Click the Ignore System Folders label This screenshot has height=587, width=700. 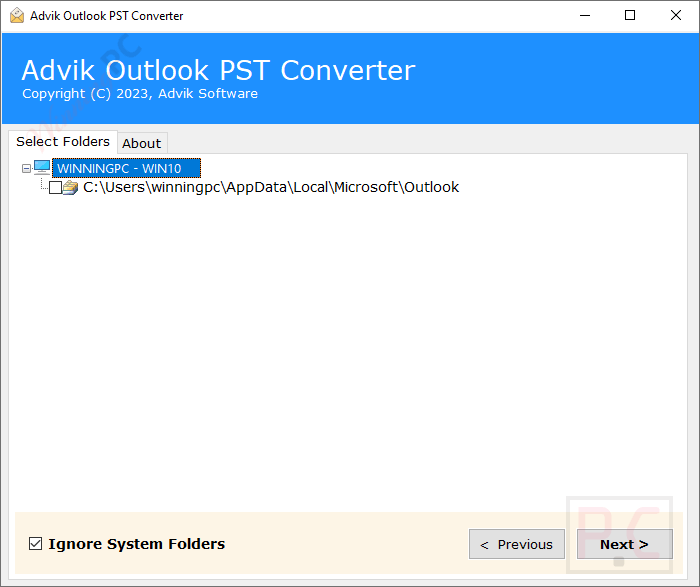point(137,544)
